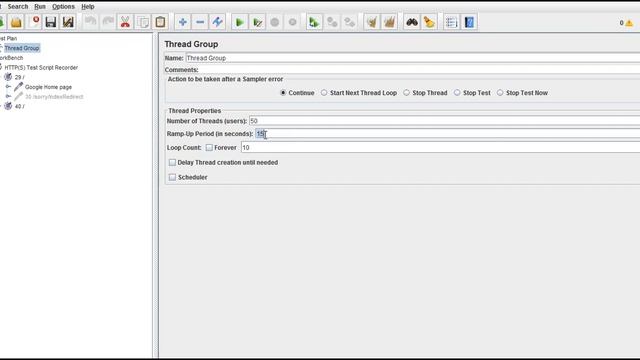640x360 pixels.
Task: Select WorkBench node in the tree
Action: click(x=11, y=58)
